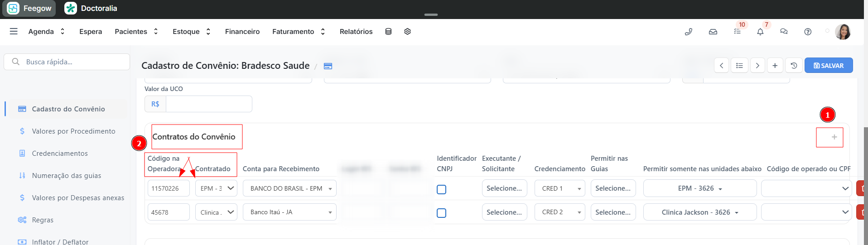
Task: Open the Agenda menu
Action: [47, 32]
